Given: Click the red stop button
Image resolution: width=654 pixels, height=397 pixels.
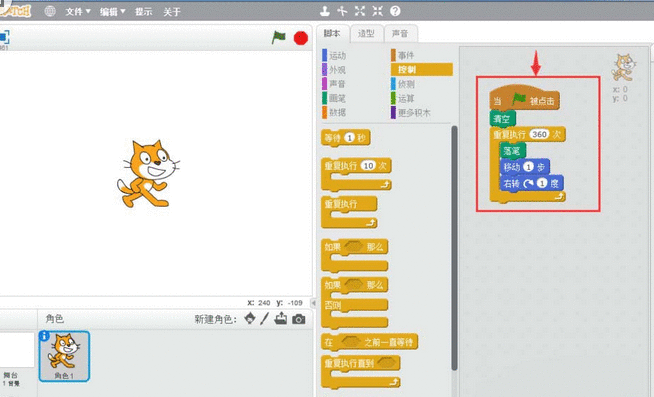Looking at the screenshot, I should click(x=301, y=38).
